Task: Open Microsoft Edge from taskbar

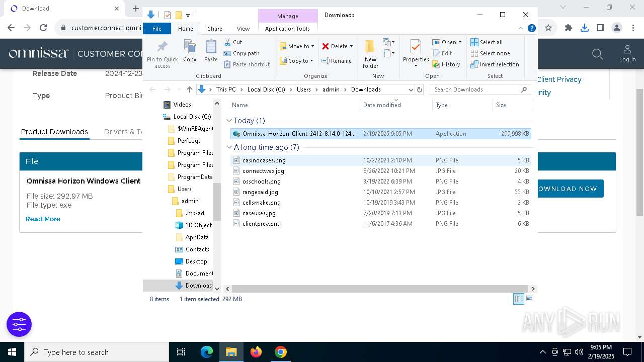Action: [x=207, y=352]
